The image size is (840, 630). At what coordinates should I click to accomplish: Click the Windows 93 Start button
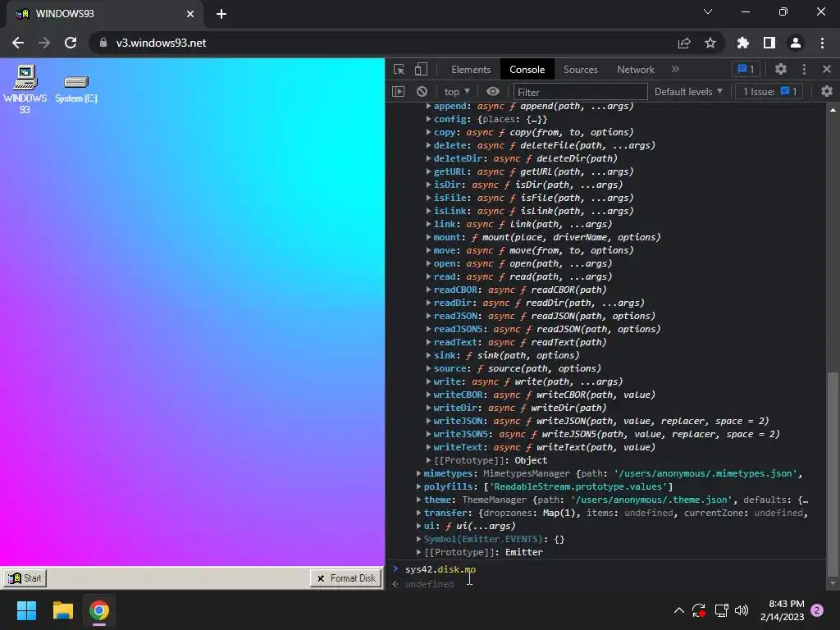25,578
